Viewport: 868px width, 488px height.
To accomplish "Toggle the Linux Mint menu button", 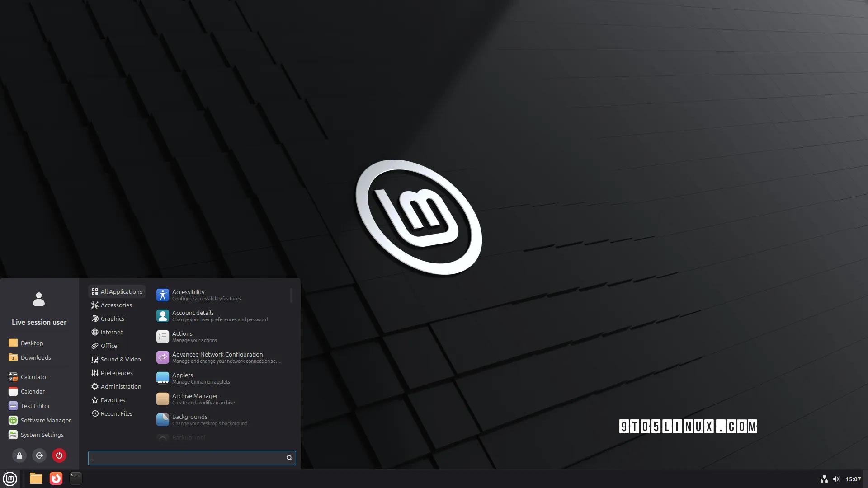I will 10,479.
